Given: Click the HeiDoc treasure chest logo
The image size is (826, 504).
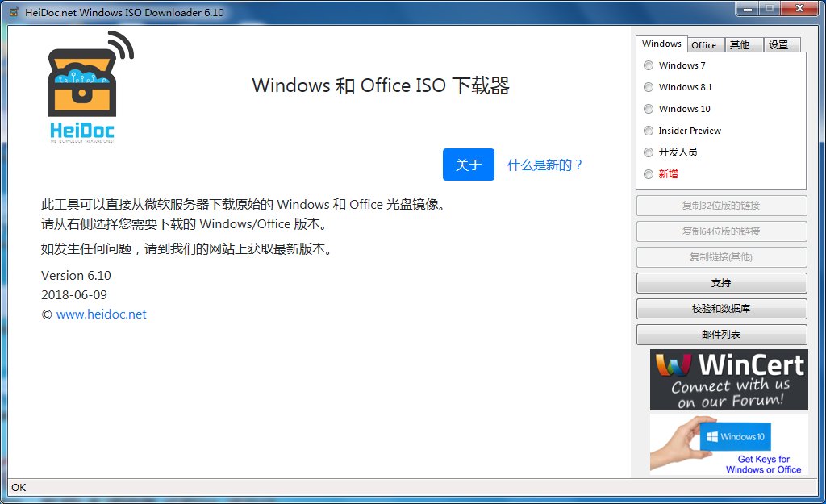Looking at the screenshot, I should click(90, 87).
